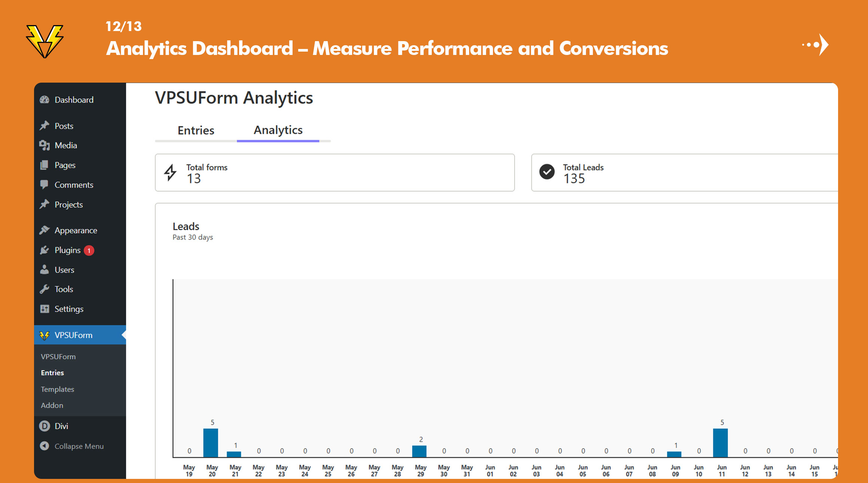This screenshot has width=868, height=483.
Task: Click the Plugins update count badge
Action: click(89, 250)
